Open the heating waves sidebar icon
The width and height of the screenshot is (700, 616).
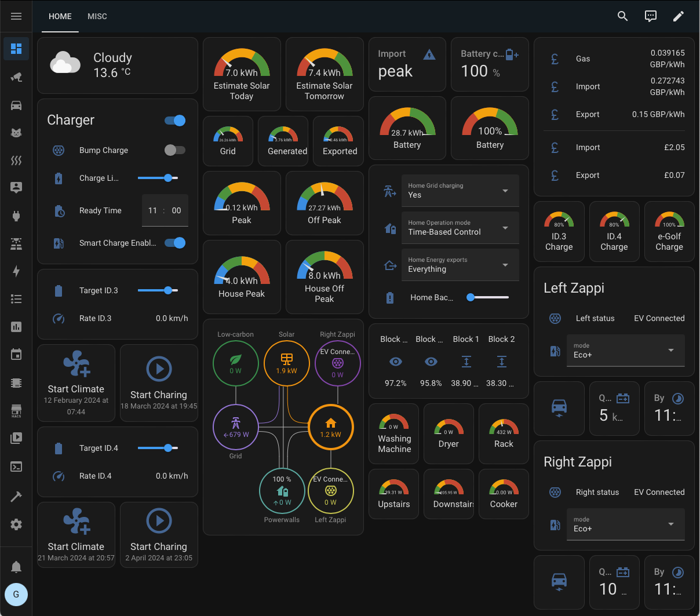pyautogui.click(x=16, y=161)
